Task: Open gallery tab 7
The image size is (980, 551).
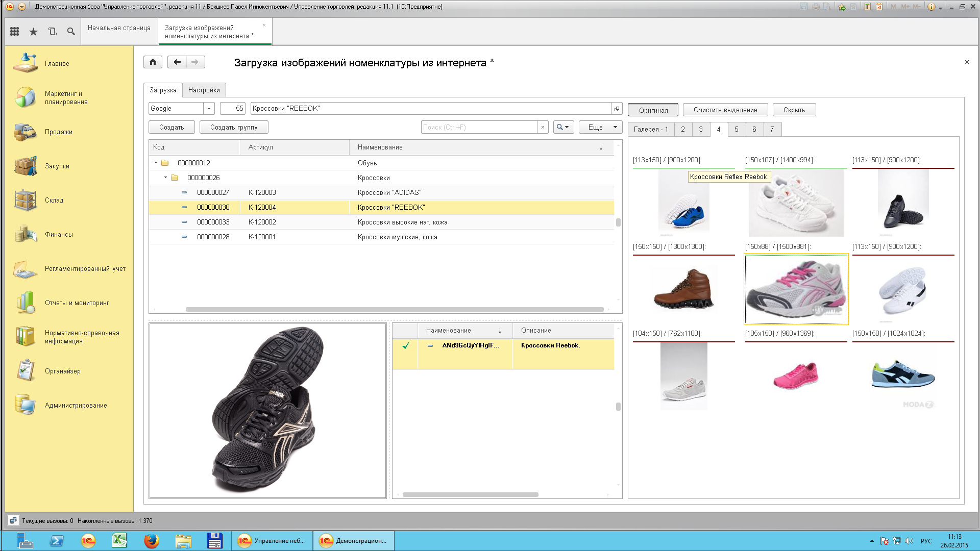Action: coord(772,130)
